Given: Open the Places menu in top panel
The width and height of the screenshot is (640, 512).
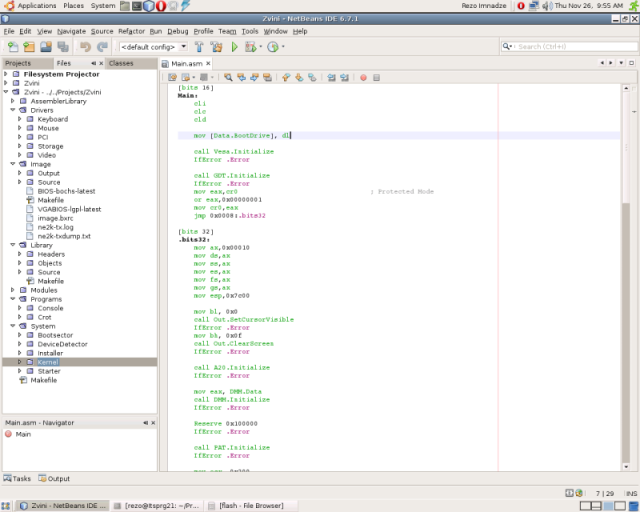Looking at the screenshot, I should coord(73,6).
